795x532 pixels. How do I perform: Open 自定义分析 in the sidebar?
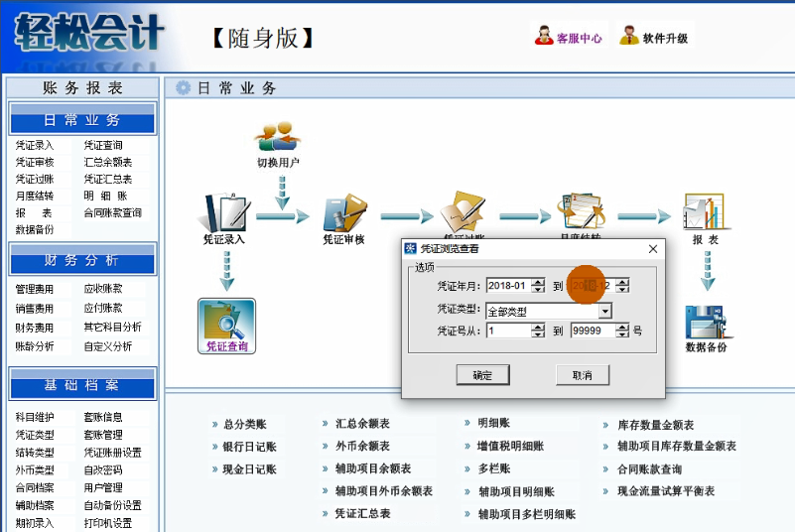[x=108, y=346]
